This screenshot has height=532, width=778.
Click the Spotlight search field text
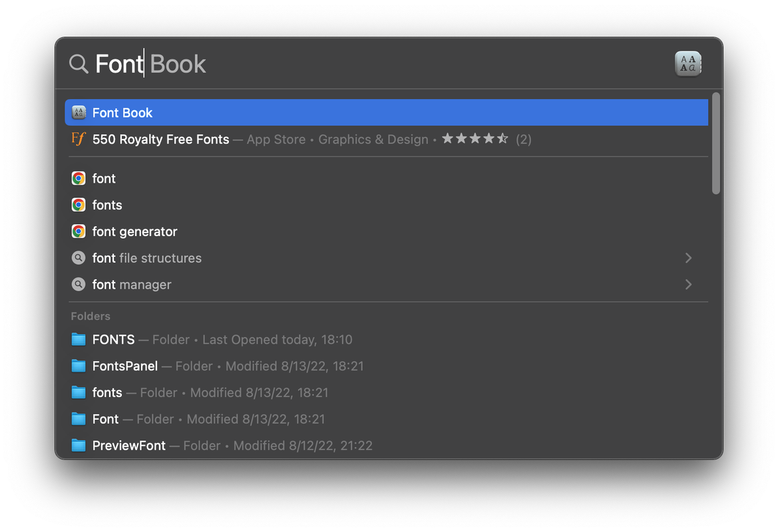[150, 64]
